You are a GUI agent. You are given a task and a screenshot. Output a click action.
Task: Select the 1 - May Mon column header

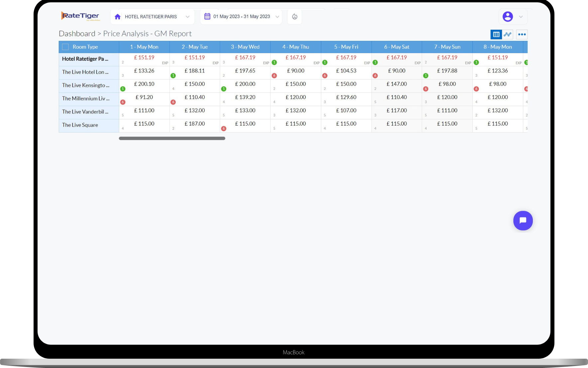144,47
